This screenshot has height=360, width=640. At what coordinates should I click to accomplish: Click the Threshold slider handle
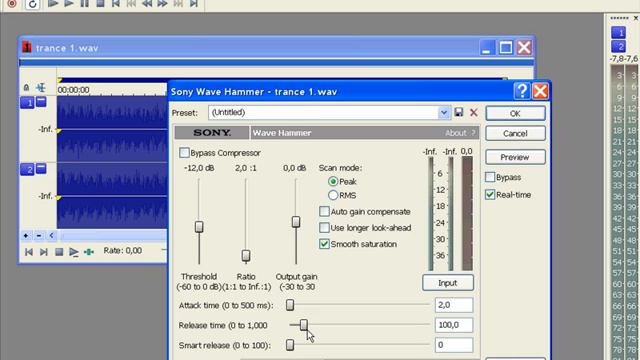pos(199,227)
